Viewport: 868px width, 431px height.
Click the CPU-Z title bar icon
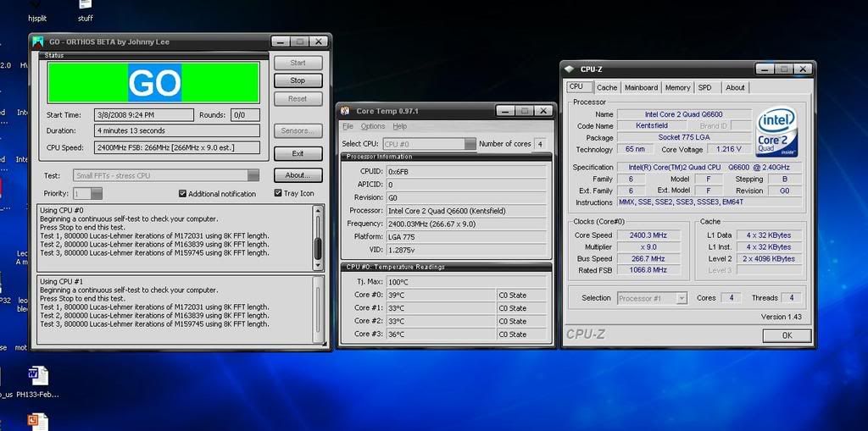point(570,69)
